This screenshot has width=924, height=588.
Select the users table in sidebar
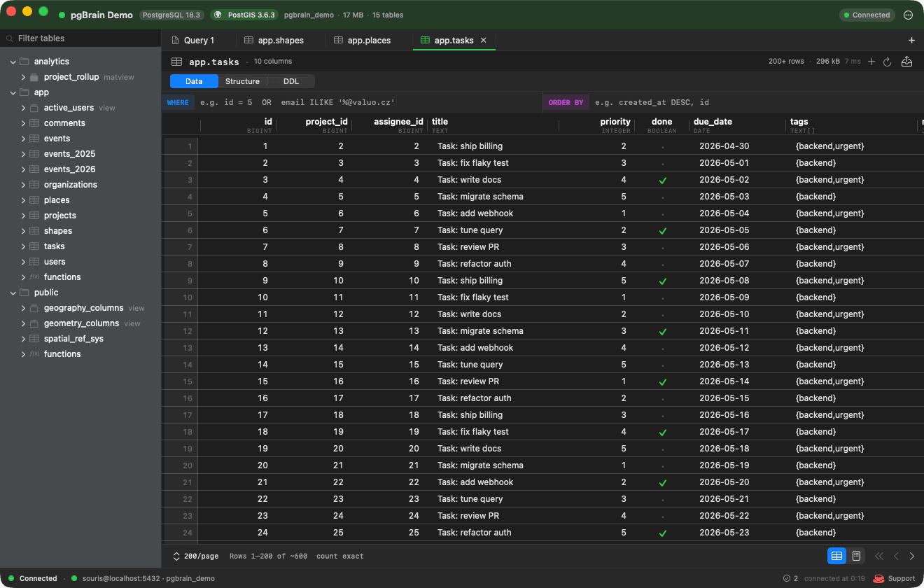pos(55,262)
